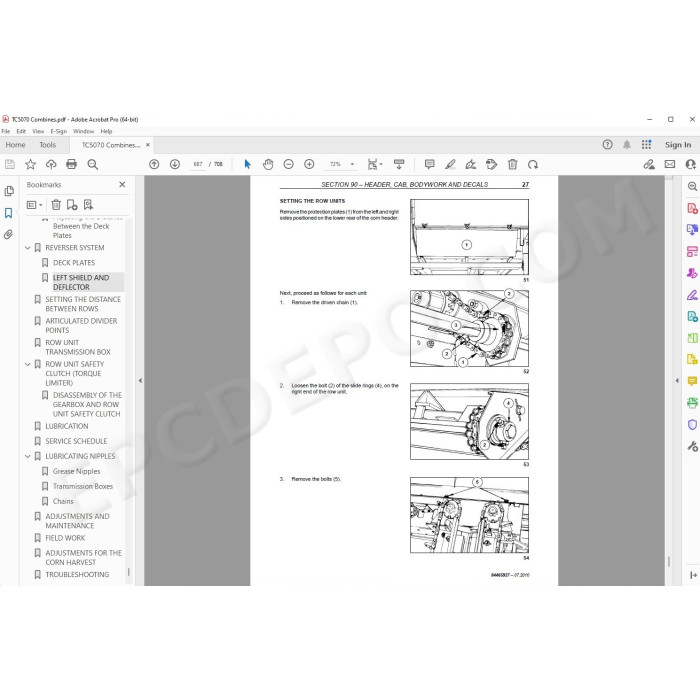Collapse the REVERSER SYSTEM bookmark
This screenshot has height=700, width=700.
click(x=28, y=248)
